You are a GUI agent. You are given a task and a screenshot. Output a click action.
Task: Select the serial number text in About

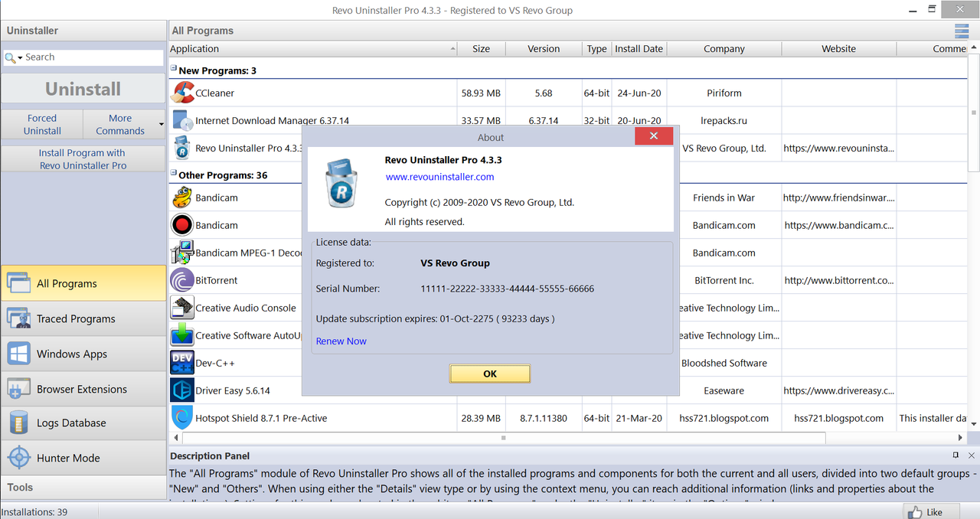[x=507, y=289]
